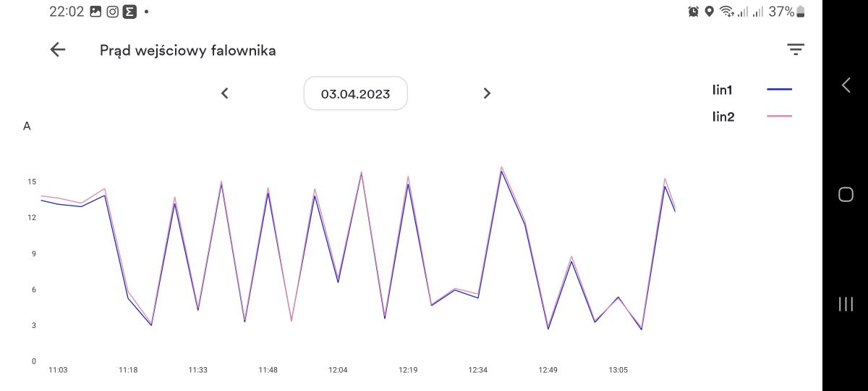
Task: Tap the Android home navigation button
Action: tap(846, 194)
